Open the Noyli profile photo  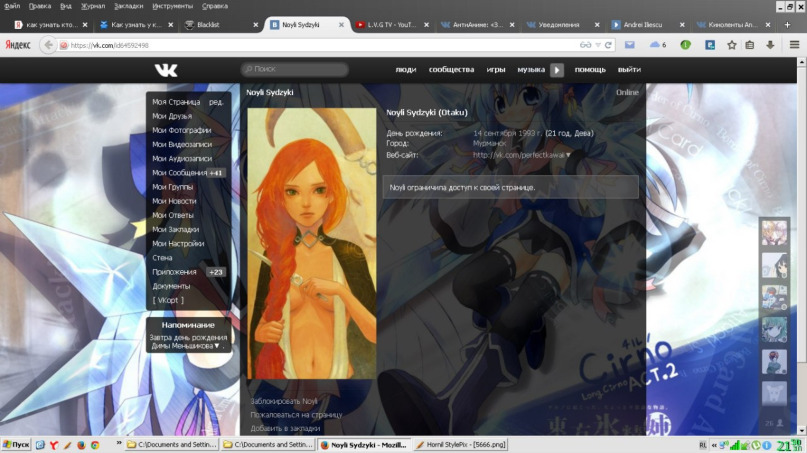(312, 243)
